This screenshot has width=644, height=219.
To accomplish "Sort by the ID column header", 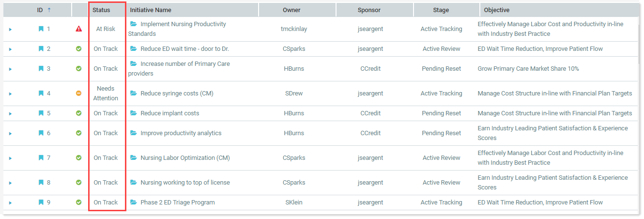I will point(41,10).
